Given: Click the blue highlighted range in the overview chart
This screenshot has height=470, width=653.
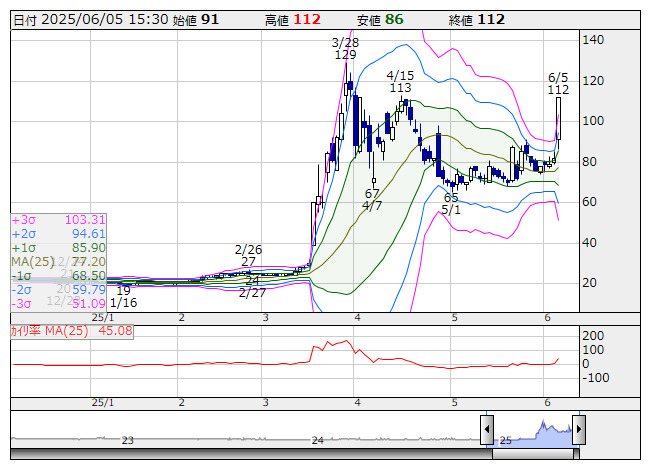Looking at the screenshot, I should click(x=532, y=431).
